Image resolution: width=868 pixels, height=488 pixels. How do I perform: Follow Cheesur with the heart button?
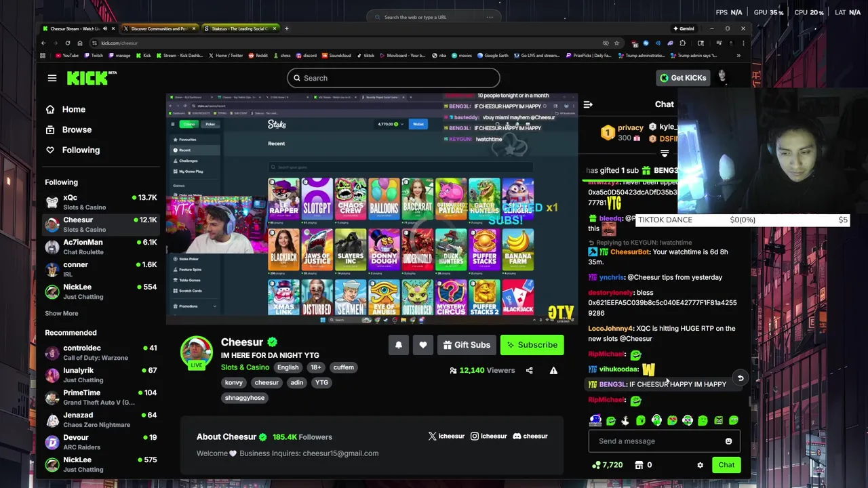[x=423, y=345]
